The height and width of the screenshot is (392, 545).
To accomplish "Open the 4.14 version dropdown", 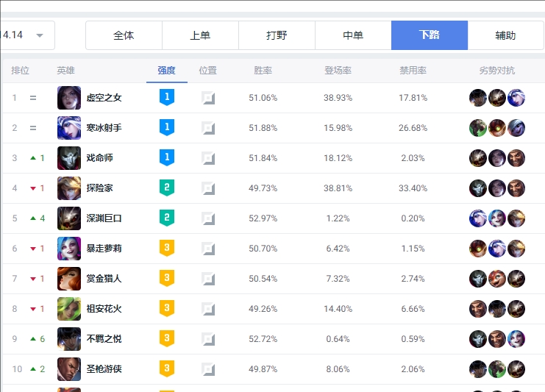I will click(27, 35).
